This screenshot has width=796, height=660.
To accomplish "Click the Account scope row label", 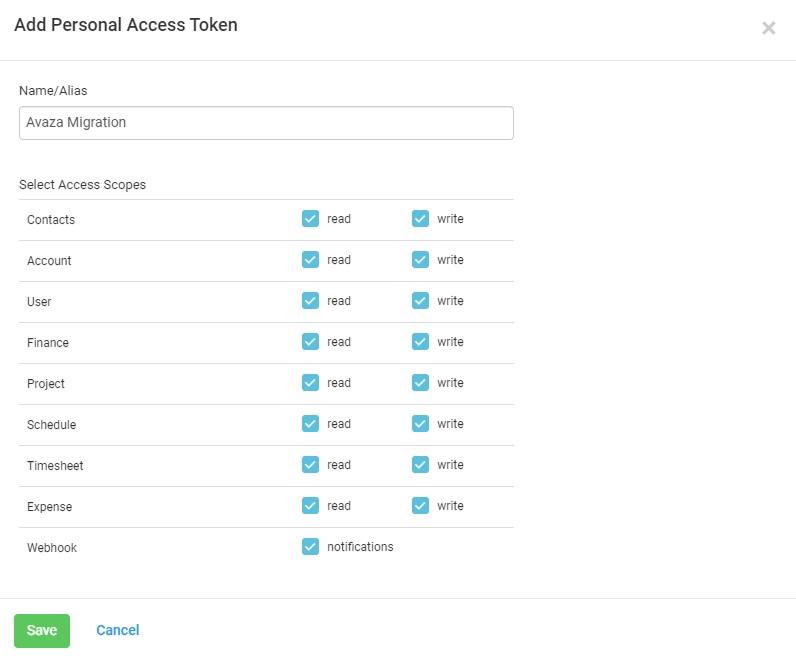I will 49,260.
